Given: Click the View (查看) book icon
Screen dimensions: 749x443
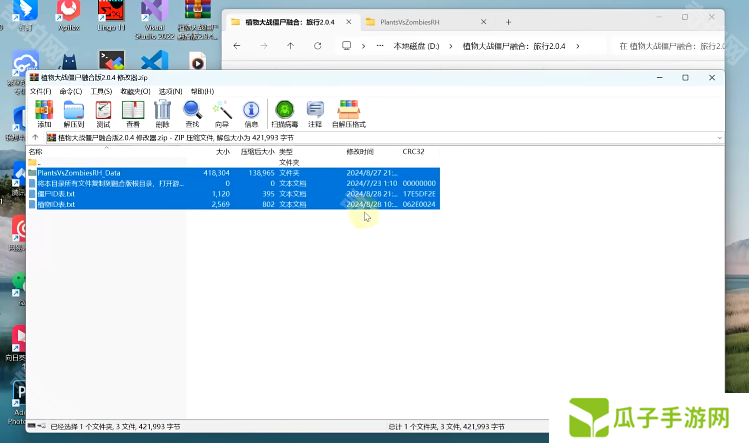Looking at the screenshot, I should coord(133,114).
